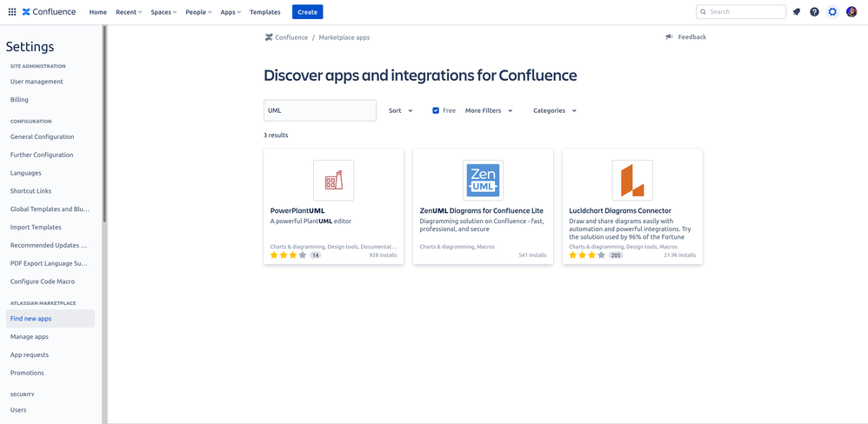Open the Categories dropdown
This screenshot has height=424, width=868.
[555, 110]
